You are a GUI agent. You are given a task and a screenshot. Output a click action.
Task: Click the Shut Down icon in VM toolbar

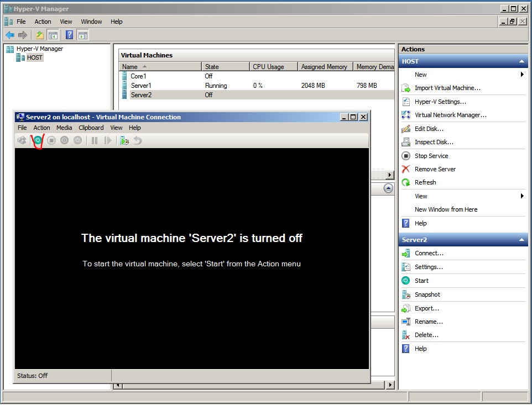click(x=65, y=140)
